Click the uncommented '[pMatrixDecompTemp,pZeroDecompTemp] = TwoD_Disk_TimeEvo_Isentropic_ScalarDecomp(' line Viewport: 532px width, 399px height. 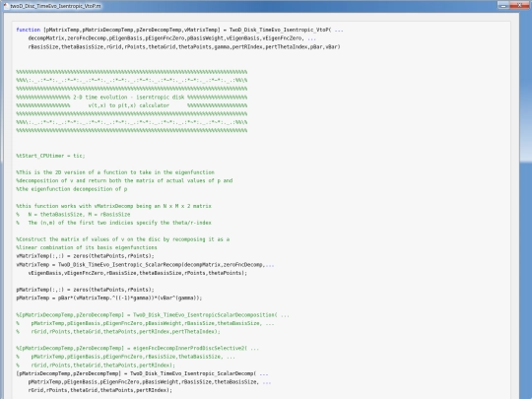coord(142,373)
